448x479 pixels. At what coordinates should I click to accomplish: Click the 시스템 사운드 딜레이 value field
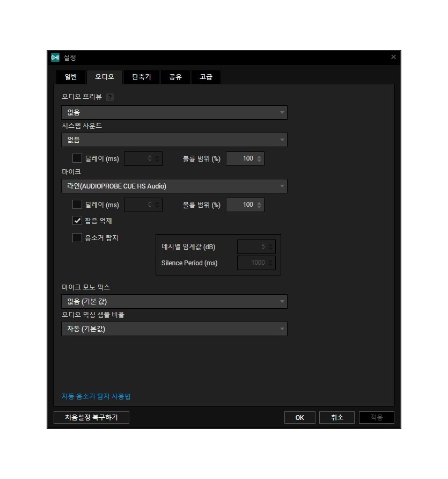[143, 158]
